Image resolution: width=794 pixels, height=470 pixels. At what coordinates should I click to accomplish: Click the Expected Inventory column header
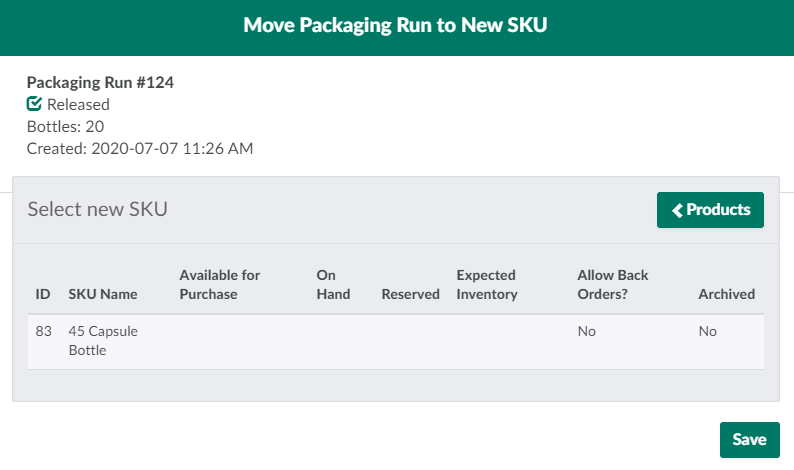(x=487, y=284)
